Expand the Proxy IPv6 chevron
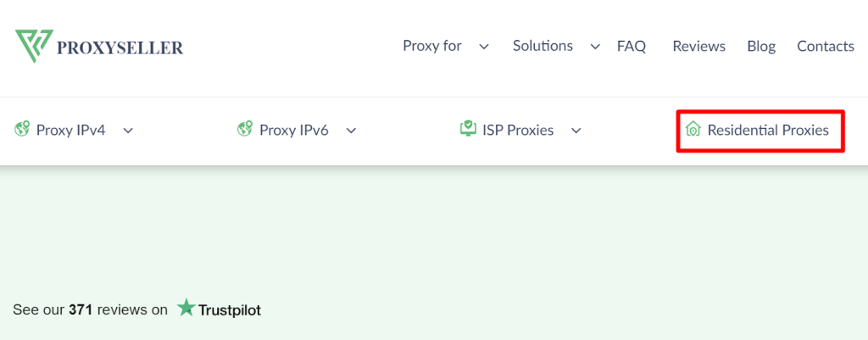This screenshot has height=340, width=868. (351, 131)
